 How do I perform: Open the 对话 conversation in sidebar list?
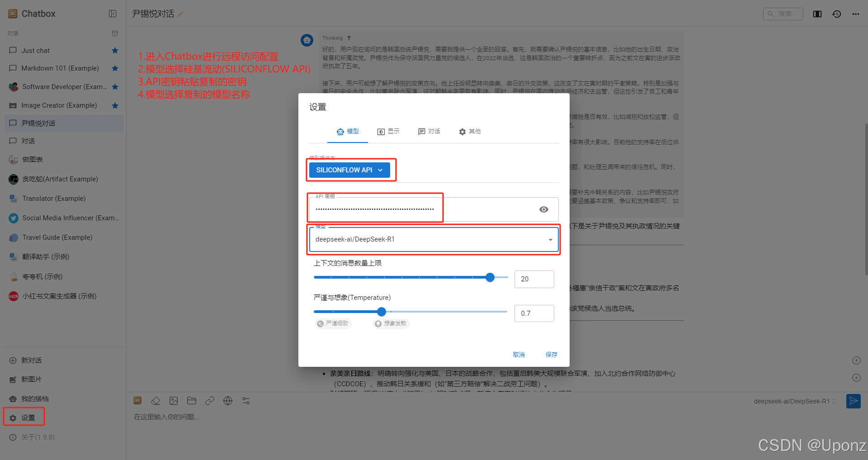(x=64, y=141)
